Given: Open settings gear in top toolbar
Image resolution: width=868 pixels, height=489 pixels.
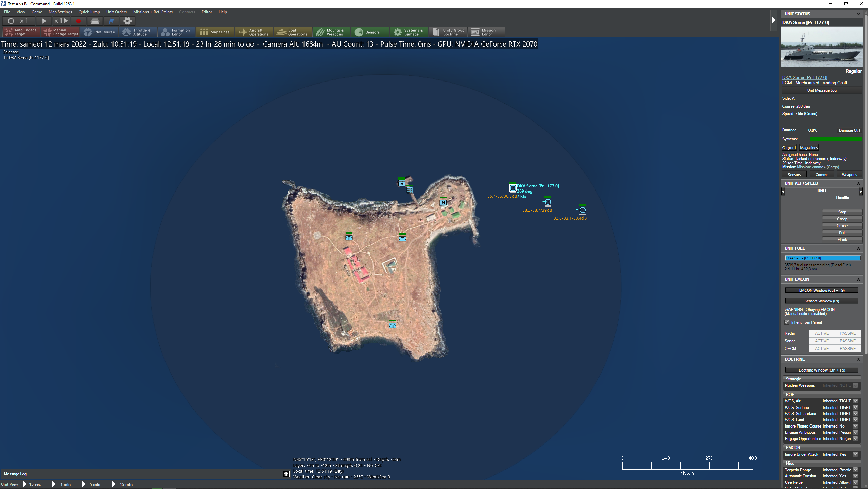Looking at the screenshot, I should click(127, 21).
